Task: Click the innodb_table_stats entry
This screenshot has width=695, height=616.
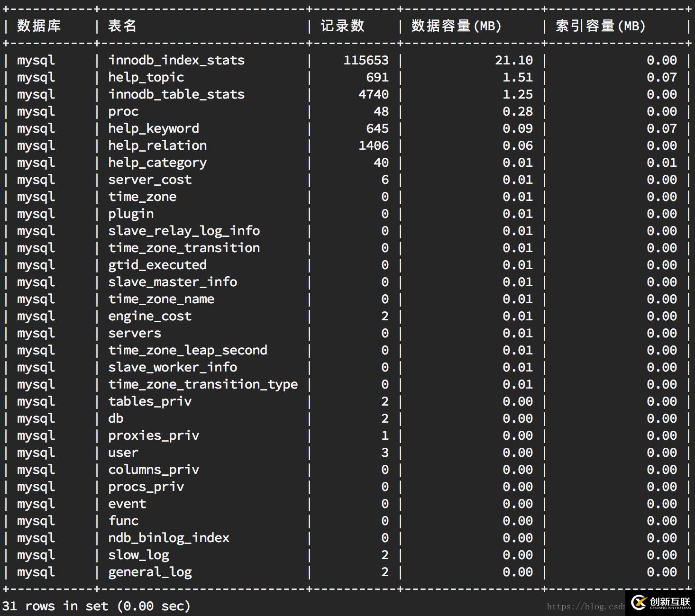Action: point(176,94)
